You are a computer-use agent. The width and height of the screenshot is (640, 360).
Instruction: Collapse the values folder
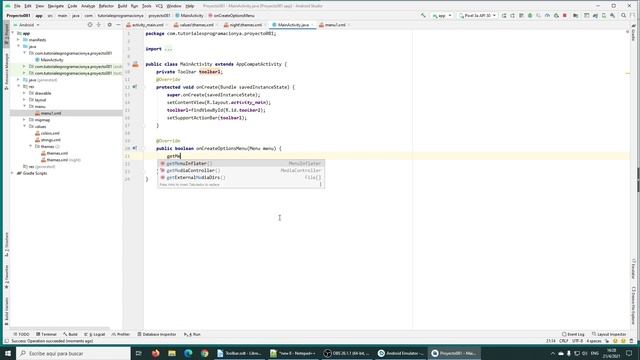pyautogui.click(x=24, y=126)
